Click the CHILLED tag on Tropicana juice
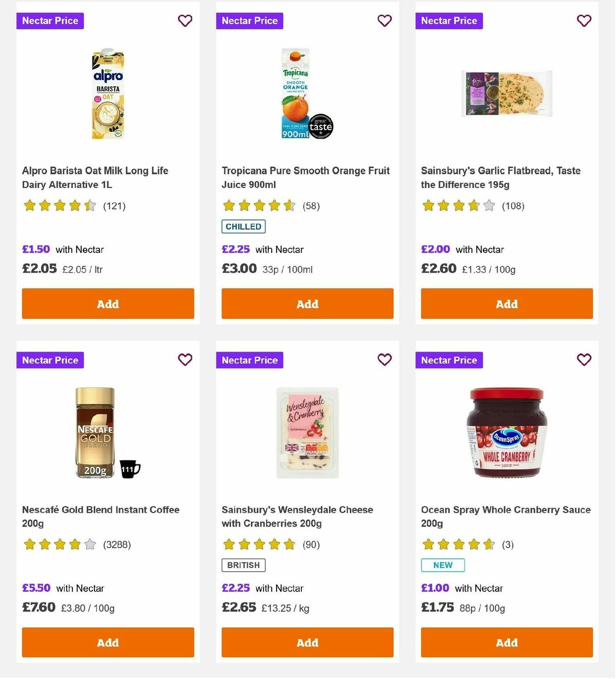The width and height of the screenshot is (616, 679). click(243, 226)
